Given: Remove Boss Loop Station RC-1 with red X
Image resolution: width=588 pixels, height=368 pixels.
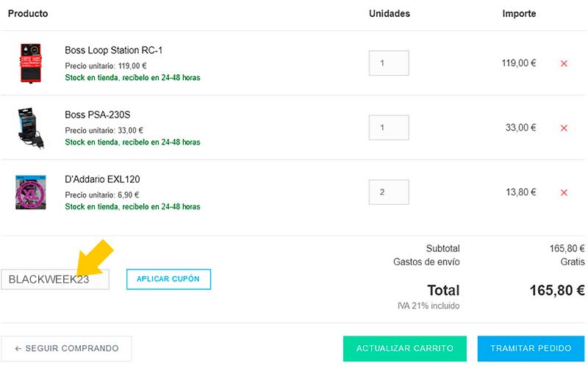Looking at the screenshot, I should [564, 63].
